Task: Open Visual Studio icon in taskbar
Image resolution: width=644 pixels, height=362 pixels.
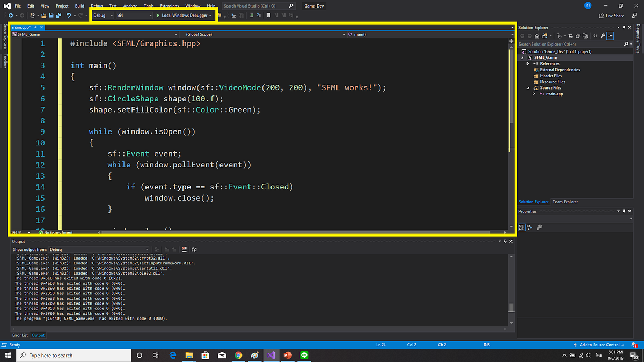Action: [x=271, y=355]
